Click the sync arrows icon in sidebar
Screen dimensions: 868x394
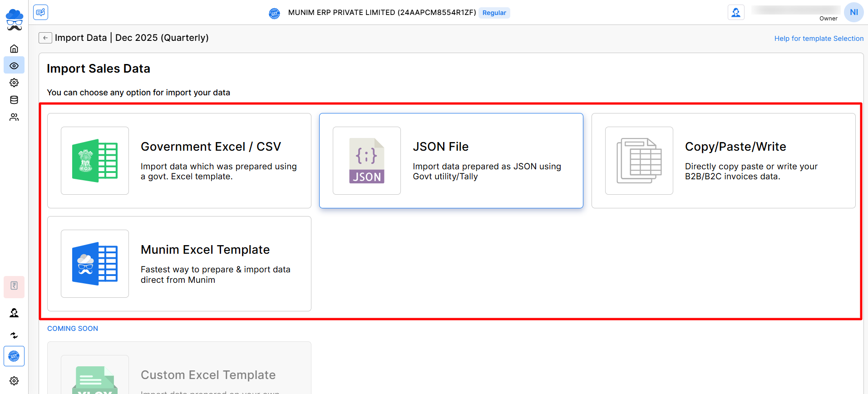point(14,335)
